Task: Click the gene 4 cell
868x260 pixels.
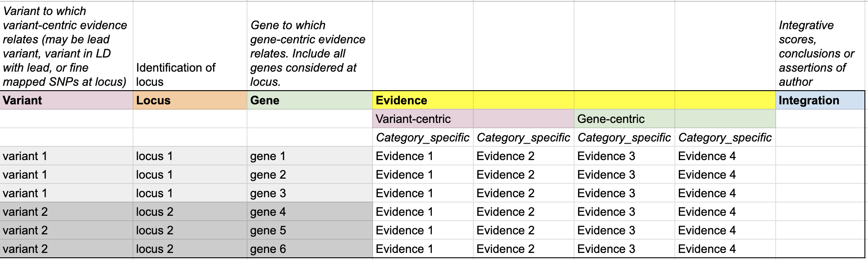Action: (309, 212)
